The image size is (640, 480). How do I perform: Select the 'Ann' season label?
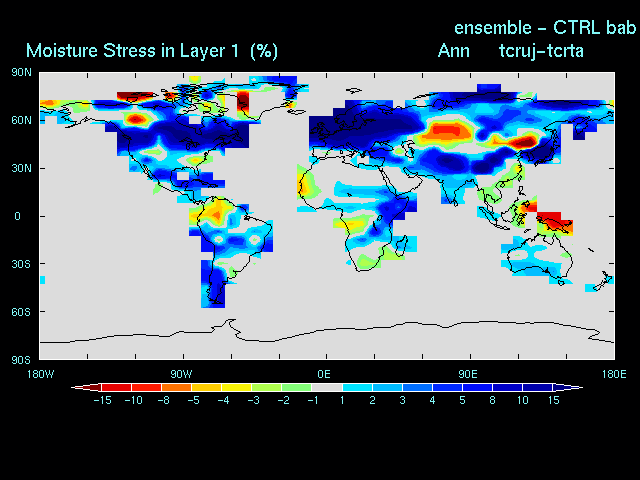(x=453, y=50)
